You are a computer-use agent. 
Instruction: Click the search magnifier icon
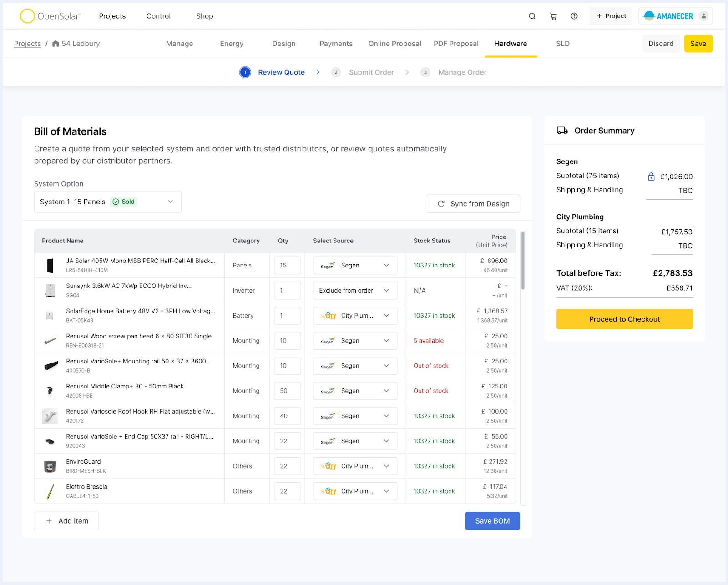coord(532,16)
